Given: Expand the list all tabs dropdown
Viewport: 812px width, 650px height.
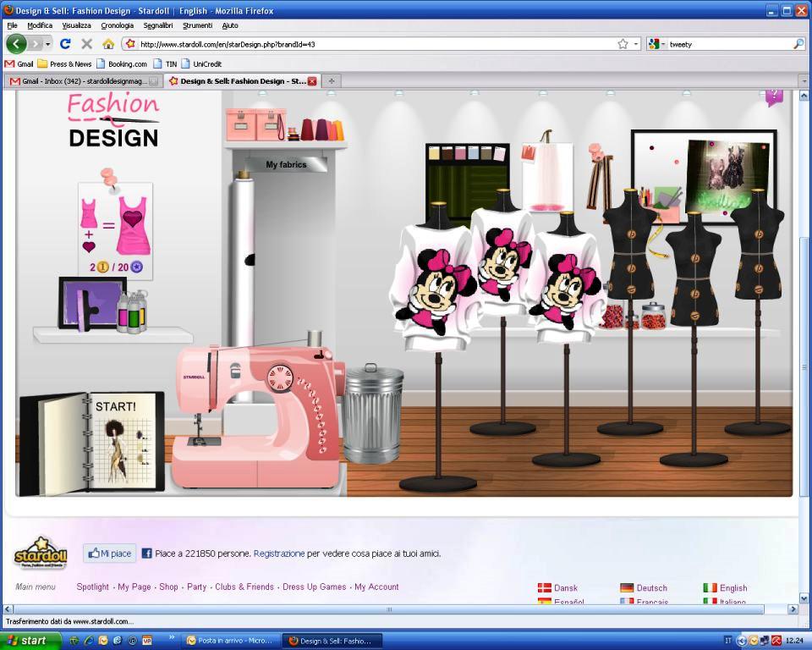Looking at the screenshot, I should coord(804,81).
